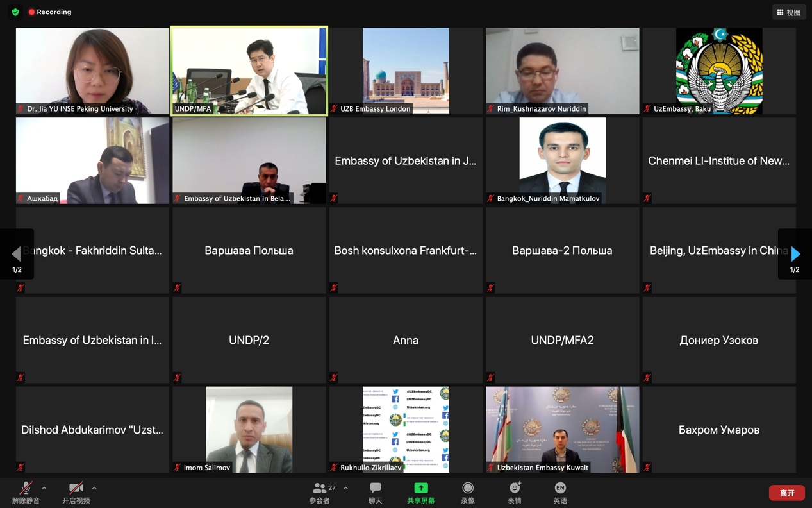Click muted mic icon on Embassy of Uzbekistan in J... tile
The width and height of the screenshot is (812, 508).
tap(334, 198)
